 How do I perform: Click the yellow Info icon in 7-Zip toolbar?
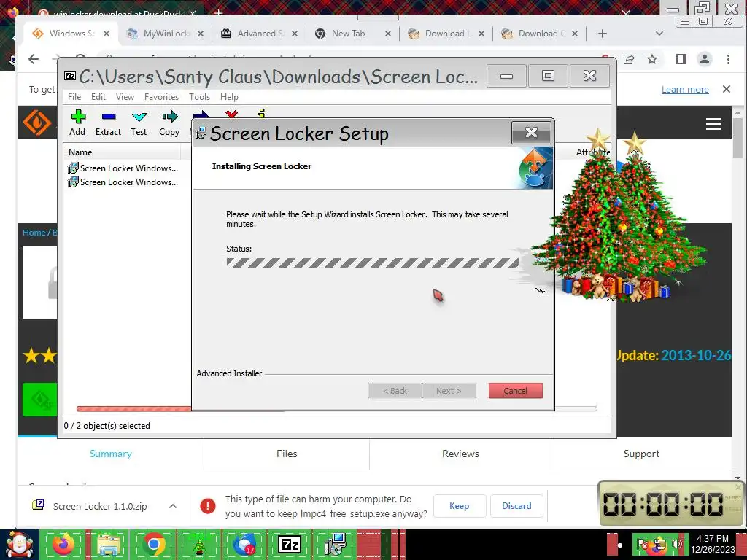pos(261,113)
